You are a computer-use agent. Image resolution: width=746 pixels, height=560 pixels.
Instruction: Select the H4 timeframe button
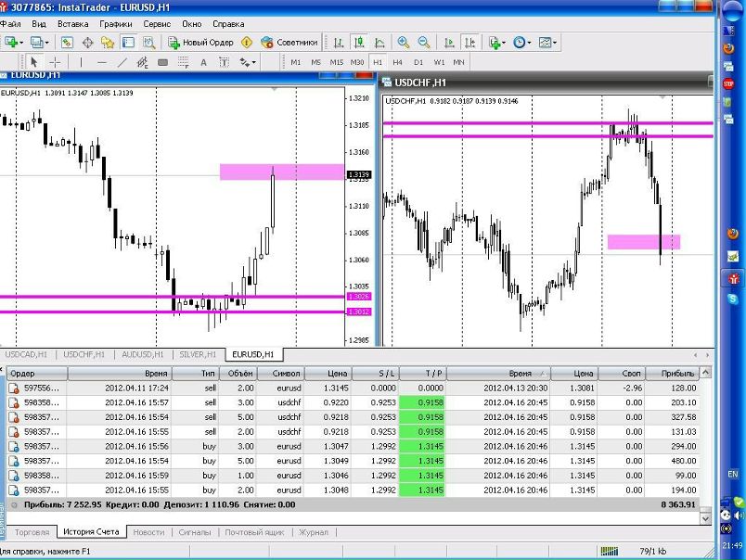coord(398,62)
